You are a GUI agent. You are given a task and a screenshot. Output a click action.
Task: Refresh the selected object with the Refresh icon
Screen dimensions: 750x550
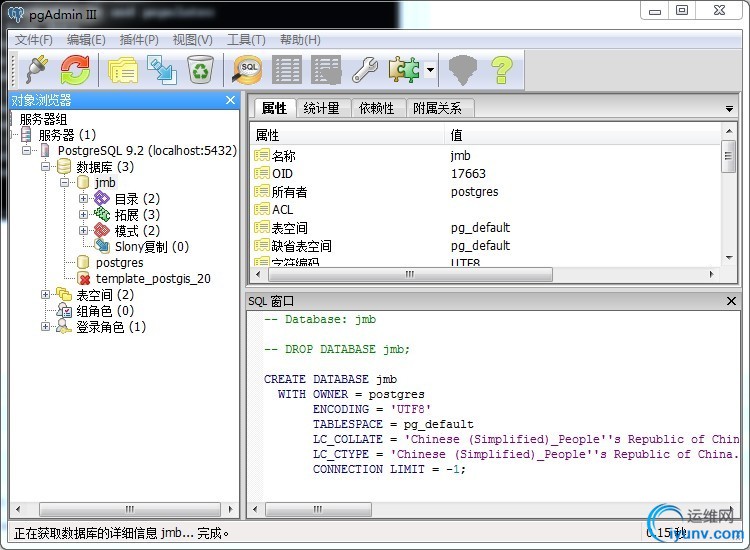[x=75, y=69]
